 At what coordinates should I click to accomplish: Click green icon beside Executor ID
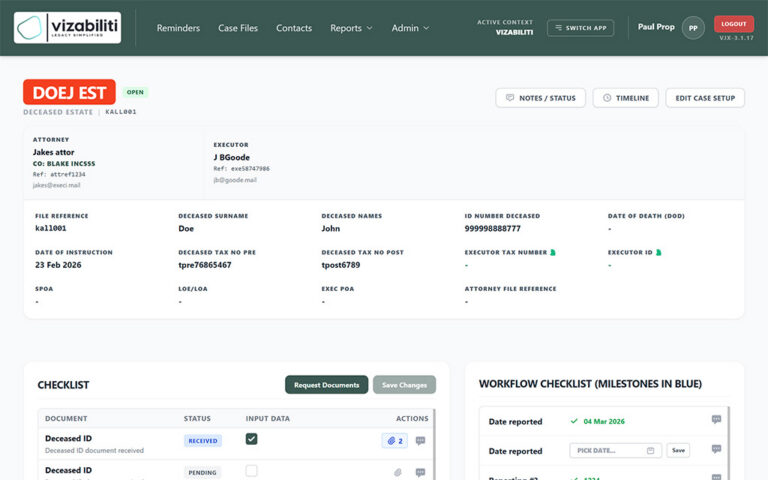pos(658,252)
